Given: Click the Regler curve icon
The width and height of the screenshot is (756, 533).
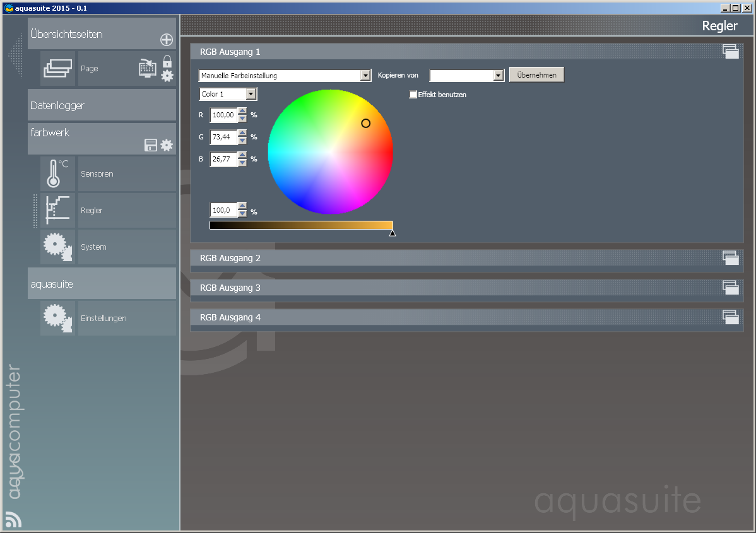Looking at the screenshot, I should pos(57,210).
